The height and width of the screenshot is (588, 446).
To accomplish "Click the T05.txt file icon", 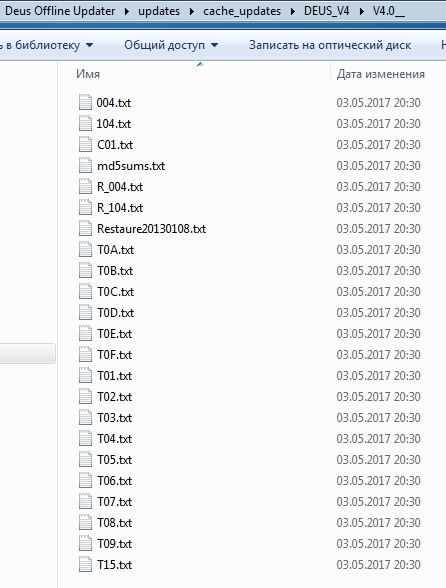I will (85, 459).
